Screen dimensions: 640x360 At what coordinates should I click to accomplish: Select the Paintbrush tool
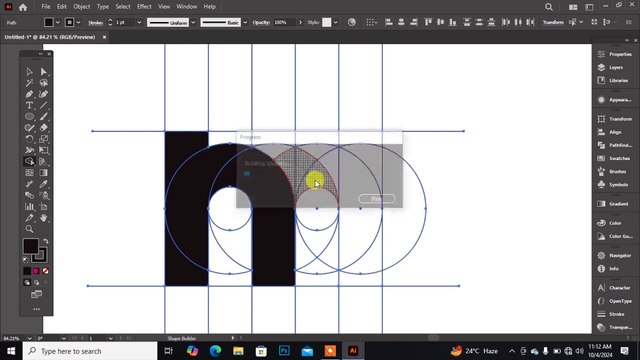[43, 117]
